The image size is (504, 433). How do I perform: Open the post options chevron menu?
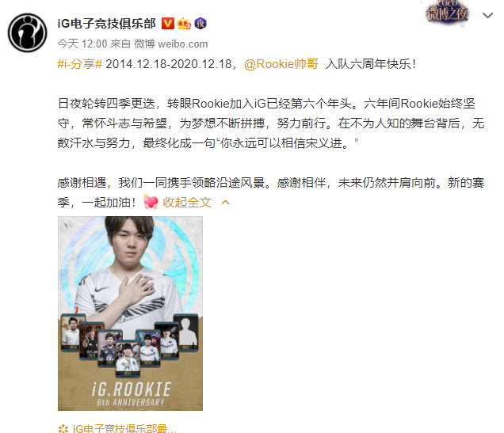click(x=487, y=15)
